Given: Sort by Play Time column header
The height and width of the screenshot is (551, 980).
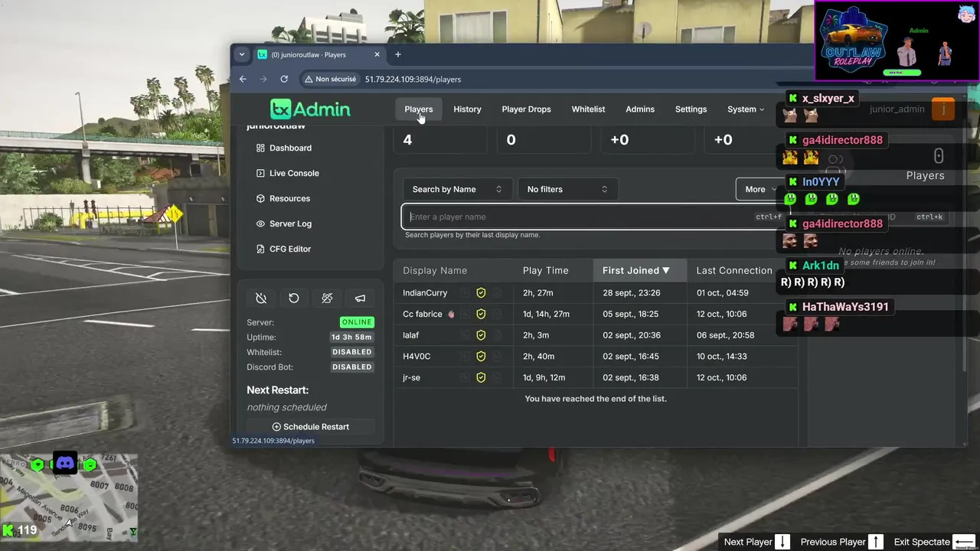Looking at the screenshot, I should [546, 270].
